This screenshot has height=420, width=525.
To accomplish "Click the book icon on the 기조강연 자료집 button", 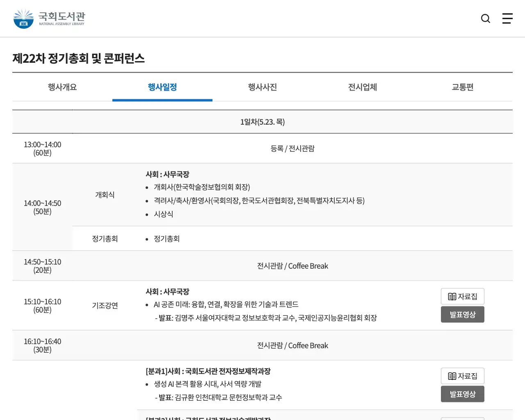I will pos(452,296).
